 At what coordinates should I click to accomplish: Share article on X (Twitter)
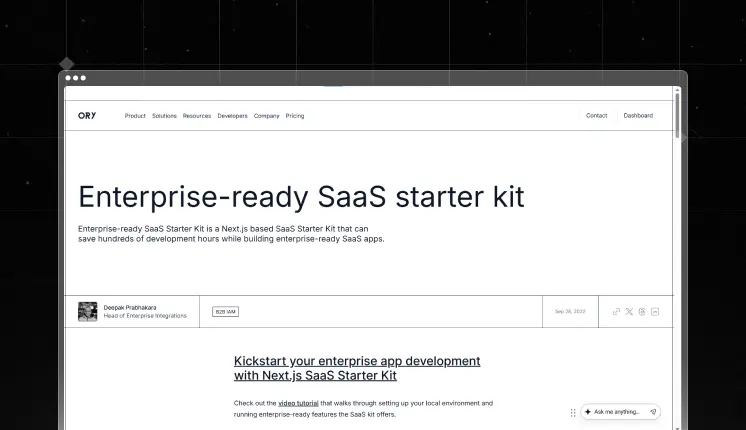(x=629, y=312)
